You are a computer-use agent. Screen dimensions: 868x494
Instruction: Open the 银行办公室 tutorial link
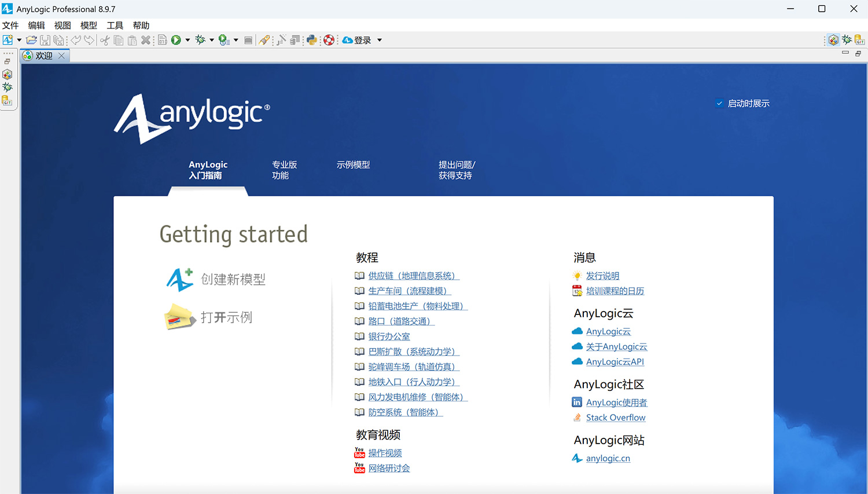point(389,336)
